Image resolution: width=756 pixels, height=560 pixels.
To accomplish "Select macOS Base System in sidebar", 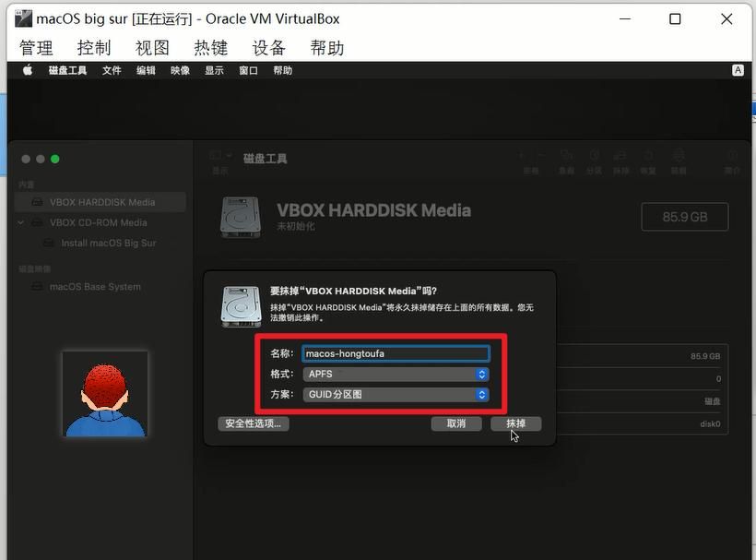I will click(95, 287).
